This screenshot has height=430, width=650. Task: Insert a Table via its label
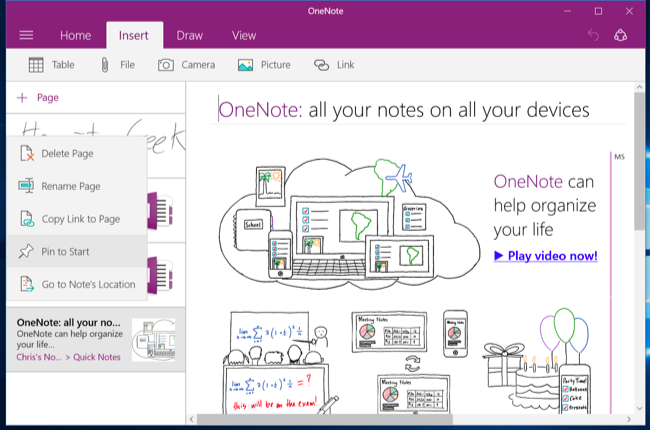pyautogui.click(x=63, y=65)
